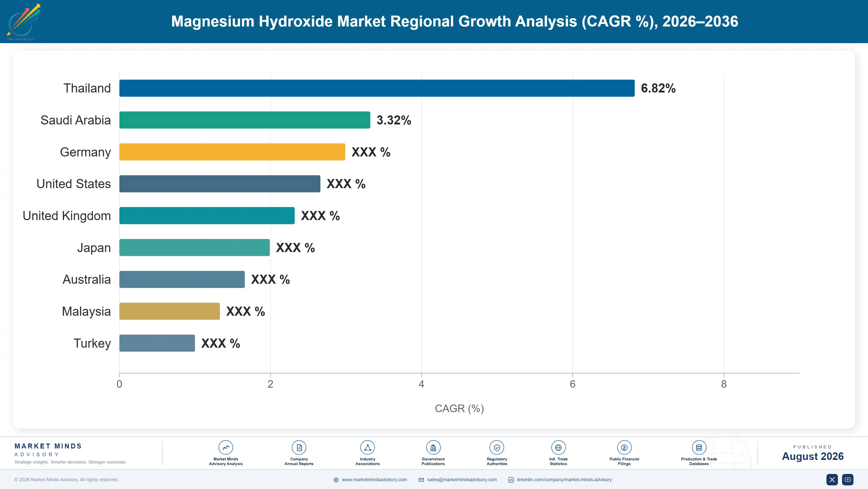Click the Japan bar
868x489 pixels.
194,248
